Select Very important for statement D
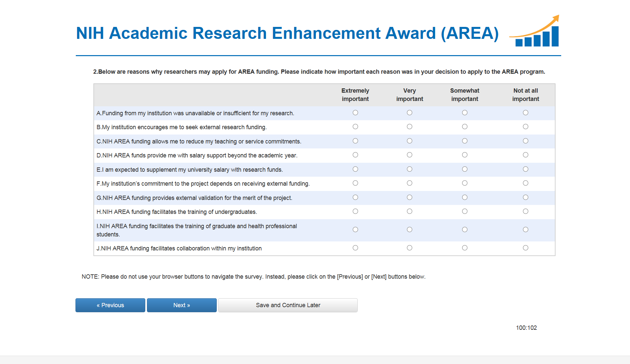Screen dimensions: 630x364 [x=410, y=155]
